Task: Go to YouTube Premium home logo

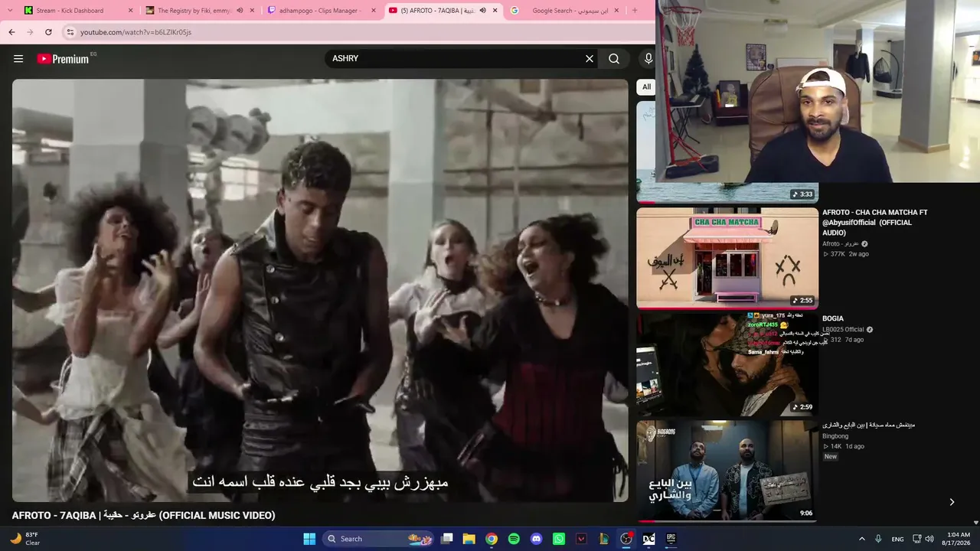Action: [63, 59]
